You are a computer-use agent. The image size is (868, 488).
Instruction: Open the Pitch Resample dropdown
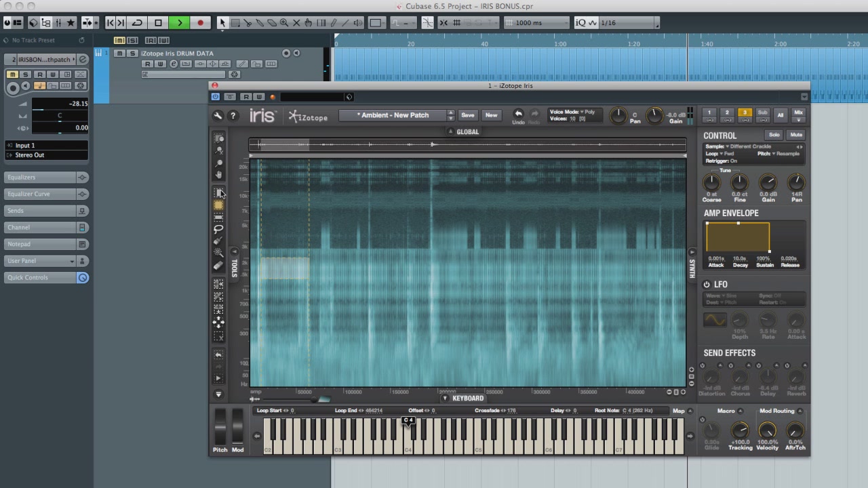pyautogui.click(x=778, y=154)
